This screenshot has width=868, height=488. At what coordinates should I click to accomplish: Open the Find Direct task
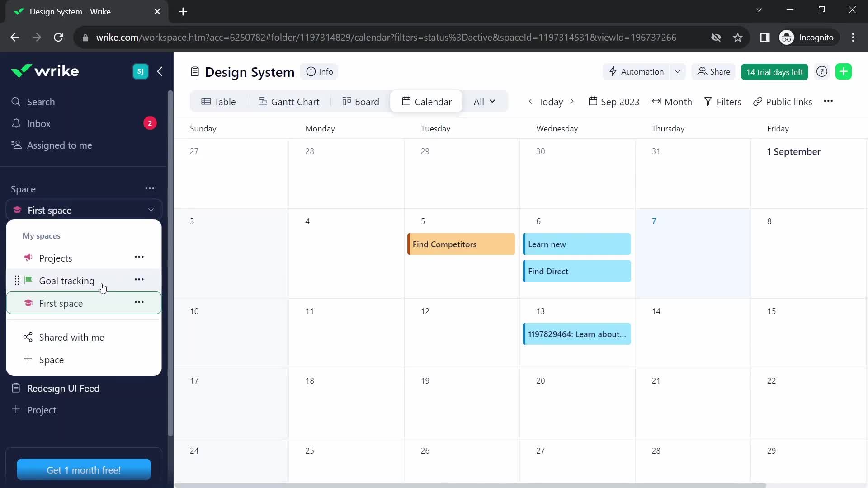(x=577, y=271)
